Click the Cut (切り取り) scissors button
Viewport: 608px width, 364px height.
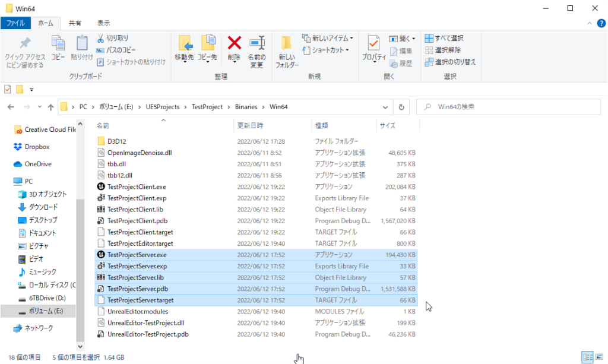pyautogui.click(x=112, y=38)
